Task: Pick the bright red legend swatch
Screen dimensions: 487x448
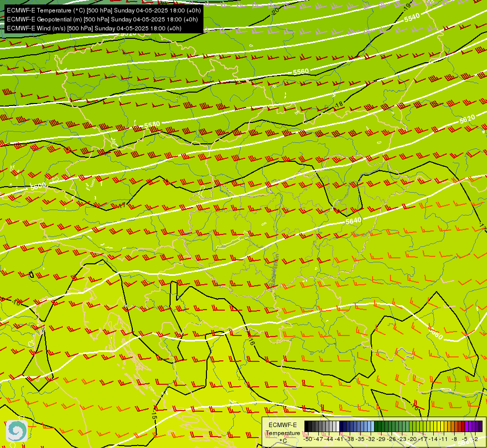Action: coord(464,426)
